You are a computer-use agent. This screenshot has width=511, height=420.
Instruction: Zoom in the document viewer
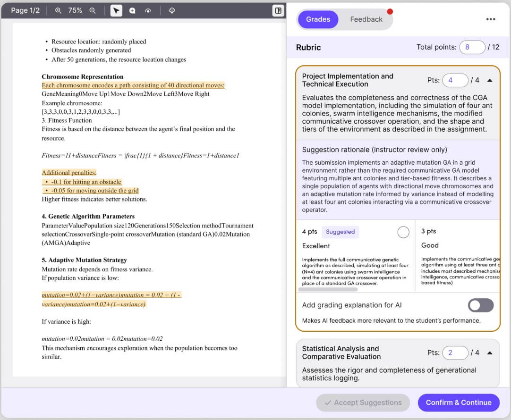coord(58,10)
